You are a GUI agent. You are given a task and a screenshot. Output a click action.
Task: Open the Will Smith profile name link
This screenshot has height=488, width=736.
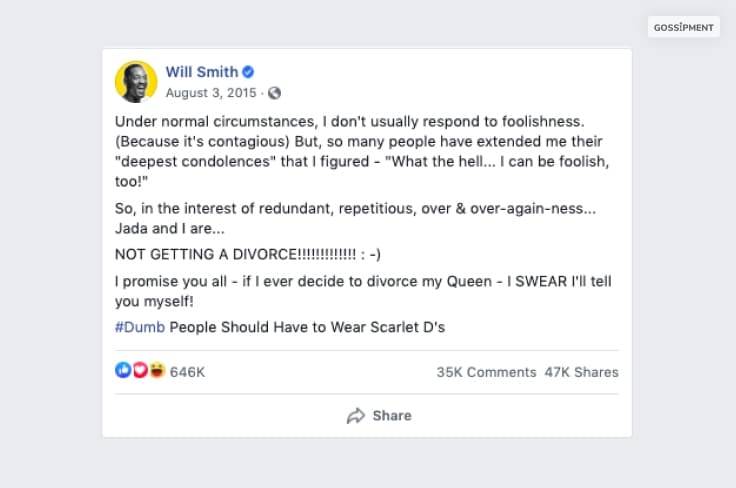click(x=202, y=72)
